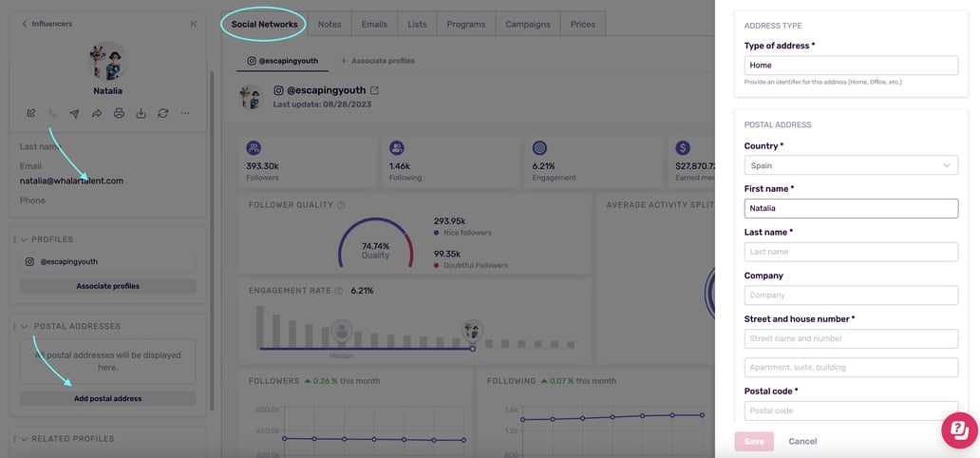This screenshot has height=458, width=980.
Task: Click the Last name input field
Action: point(851,252)
